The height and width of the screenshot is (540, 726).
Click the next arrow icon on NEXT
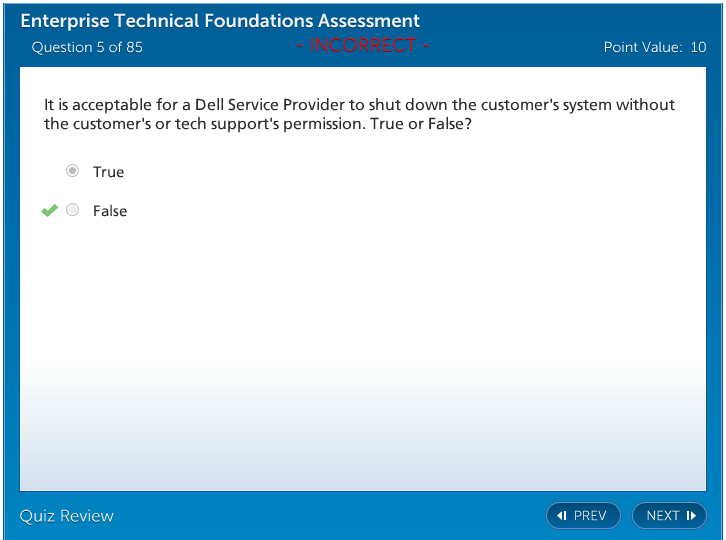691,516
